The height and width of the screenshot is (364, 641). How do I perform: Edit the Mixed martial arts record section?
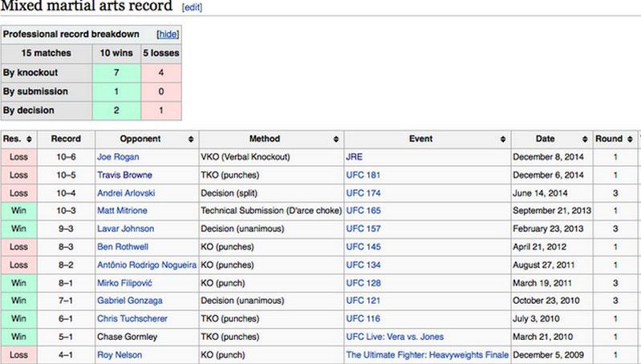[x=193, y=7]
